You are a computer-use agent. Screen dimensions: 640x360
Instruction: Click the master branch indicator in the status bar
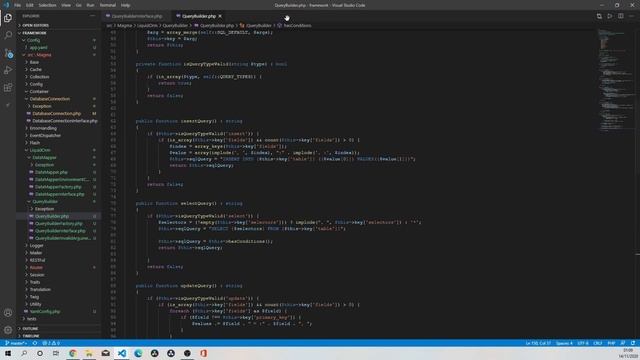click(x=16, y=343)
